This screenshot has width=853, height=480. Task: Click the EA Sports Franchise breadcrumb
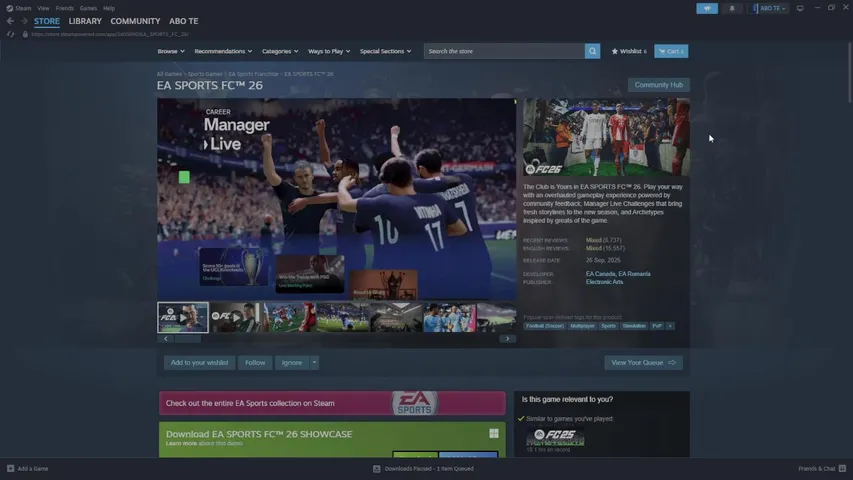[253, 74]
